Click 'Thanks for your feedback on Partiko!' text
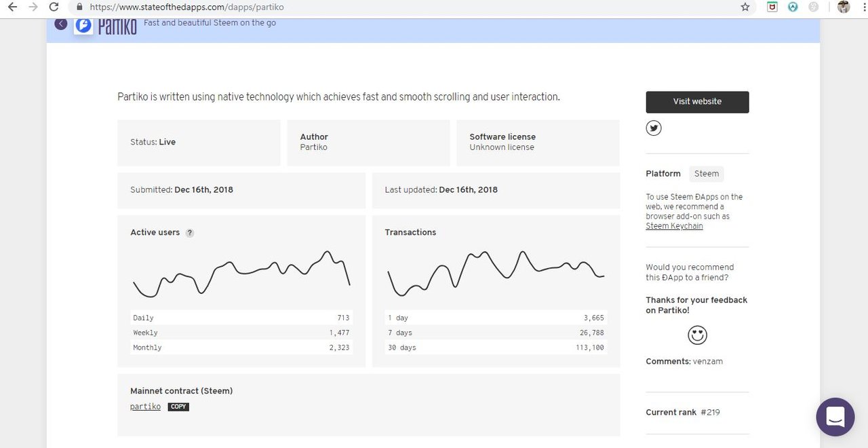The height and width of the screenshot is (448, 868). [696, 305]
